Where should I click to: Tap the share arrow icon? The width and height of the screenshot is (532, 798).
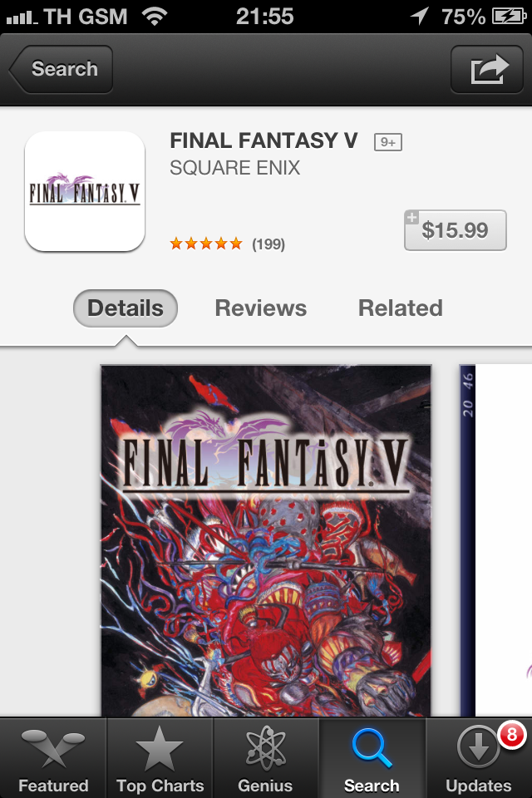click(487, 69)
